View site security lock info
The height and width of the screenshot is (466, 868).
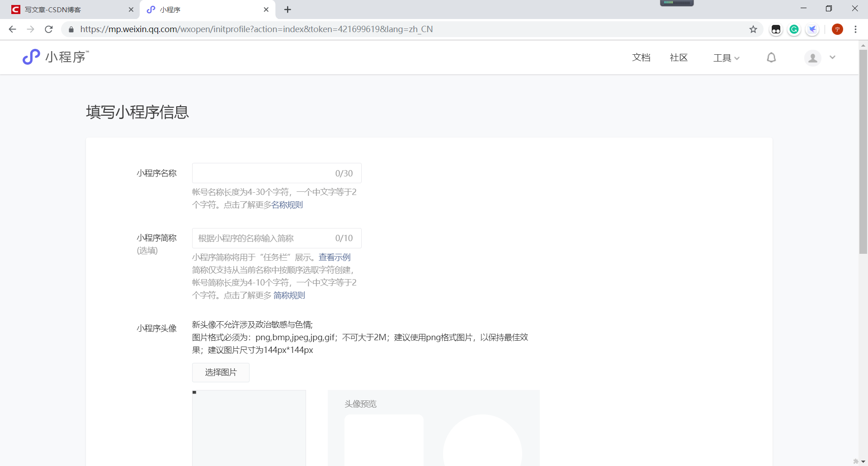pyautogui.click(x=71, y=29)
